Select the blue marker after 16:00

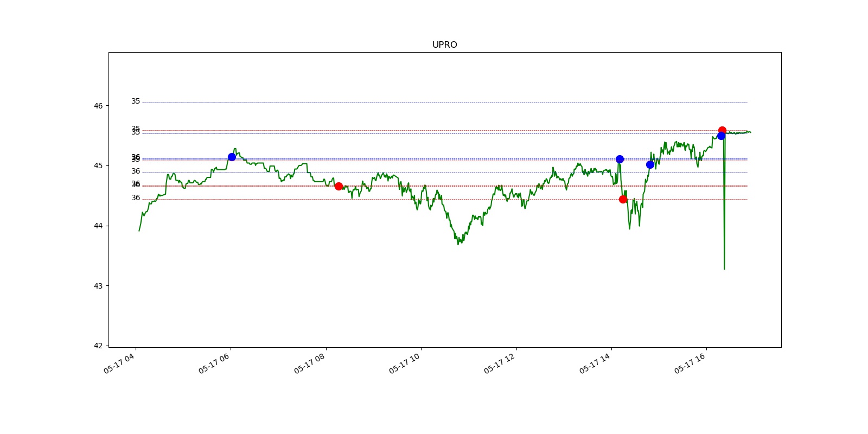[x=721, y=136]
